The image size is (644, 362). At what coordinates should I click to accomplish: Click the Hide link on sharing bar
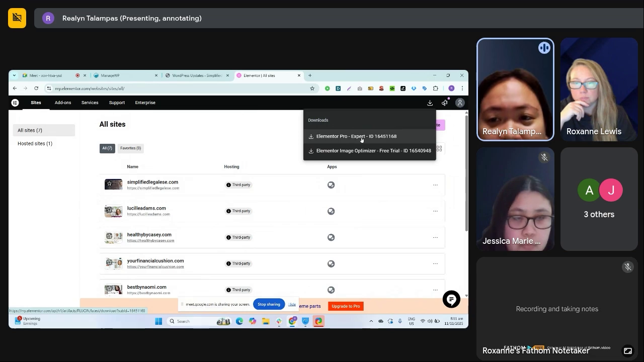(292, 304)
